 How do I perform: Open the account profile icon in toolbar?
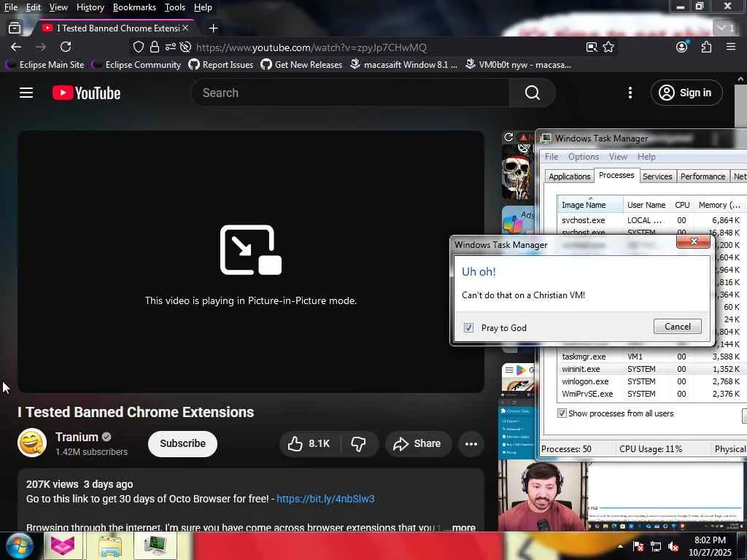pyautogui.click(x=682, y=47)
